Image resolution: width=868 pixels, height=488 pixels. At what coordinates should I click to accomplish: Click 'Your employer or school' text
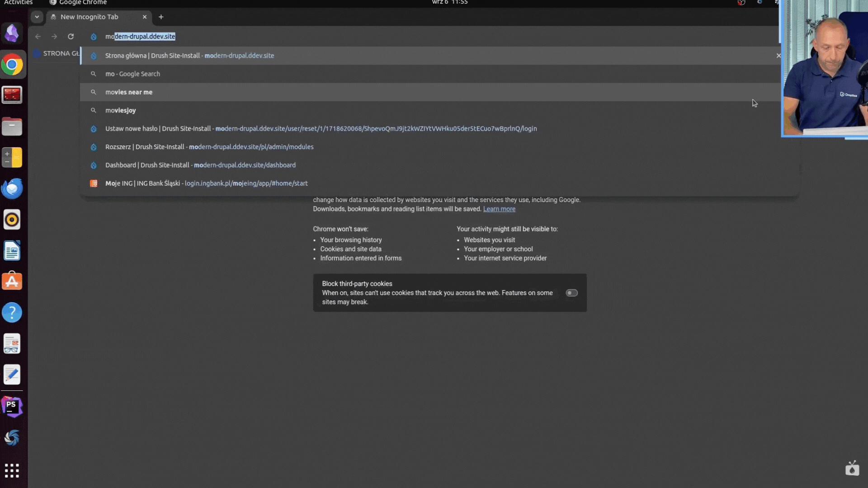pos(498,249)
